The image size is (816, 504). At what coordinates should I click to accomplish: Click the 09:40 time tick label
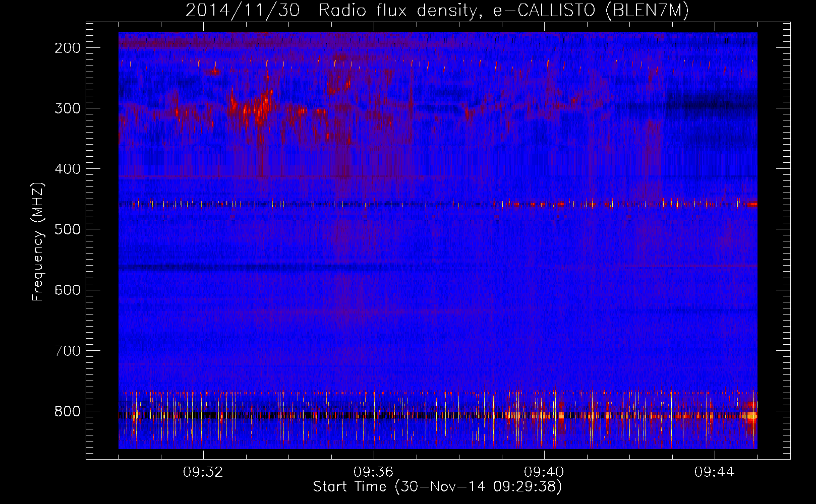(544, 472)
